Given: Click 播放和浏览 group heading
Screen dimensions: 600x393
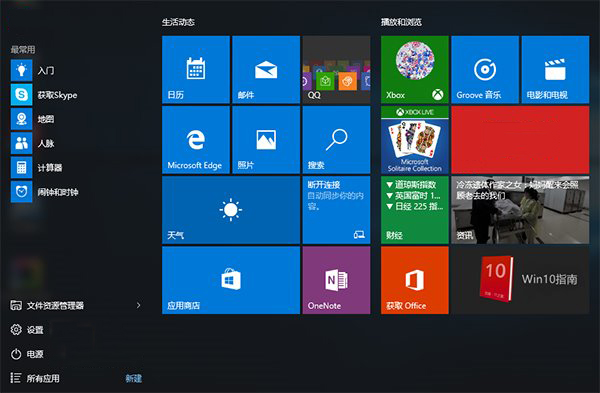Looking at the screenshot, I should (401, 22).
